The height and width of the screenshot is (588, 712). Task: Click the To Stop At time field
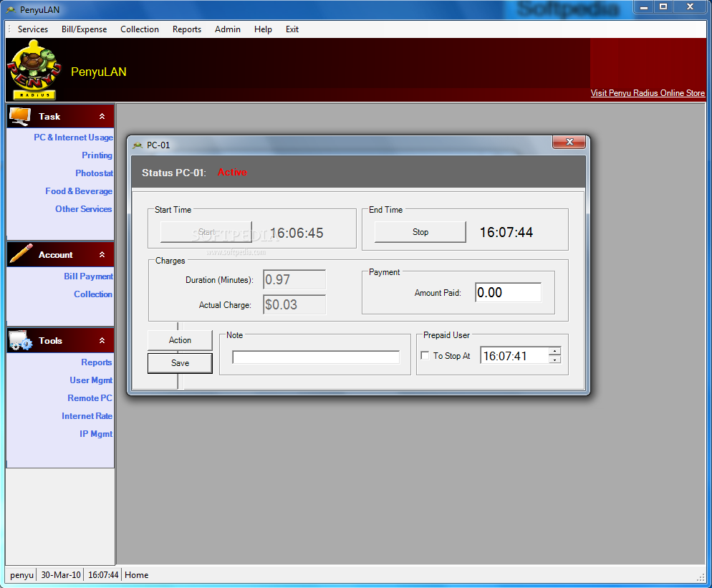[514, 355]
